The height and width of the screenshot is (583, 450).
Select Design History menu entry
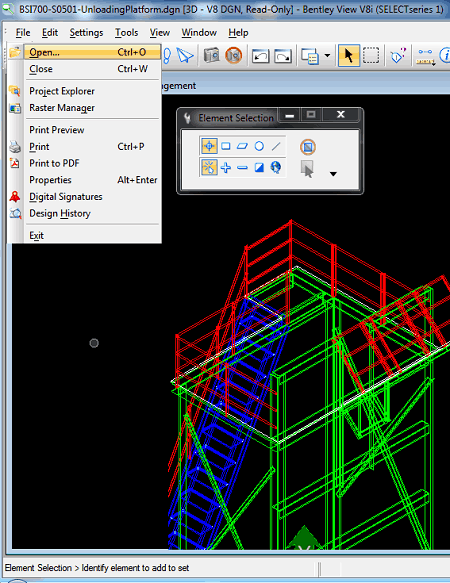click(93, 213)
